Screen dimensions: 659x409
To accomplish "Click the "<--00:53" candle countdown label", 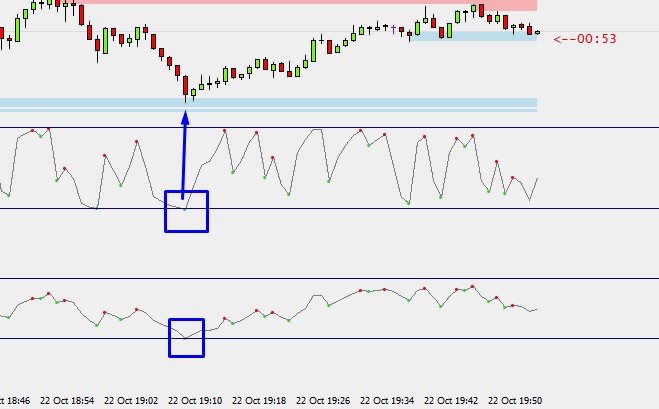I will click(585, 39).
